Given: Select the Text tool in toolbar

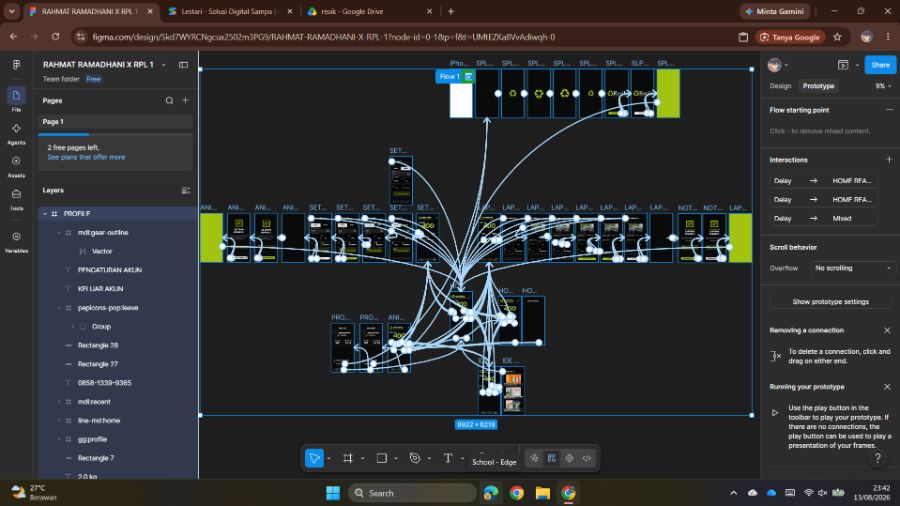Looking at the screenshot, I should coord(448,458).
